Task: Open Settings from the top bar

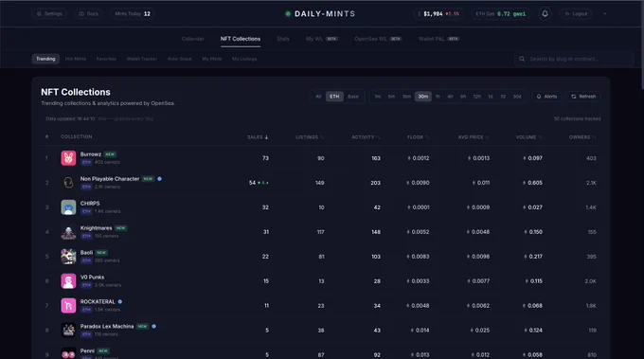Action: point(49,13)
